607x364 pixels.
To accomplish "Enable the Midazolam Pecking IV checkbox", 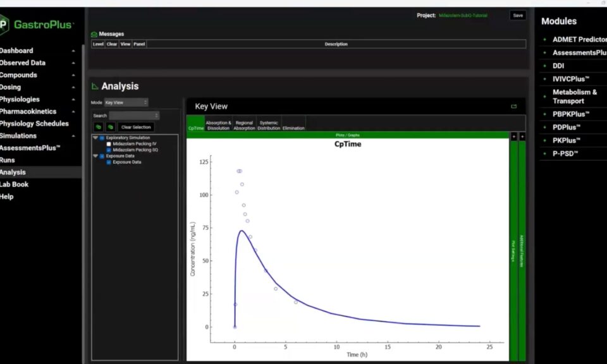I will click(109, 143).
